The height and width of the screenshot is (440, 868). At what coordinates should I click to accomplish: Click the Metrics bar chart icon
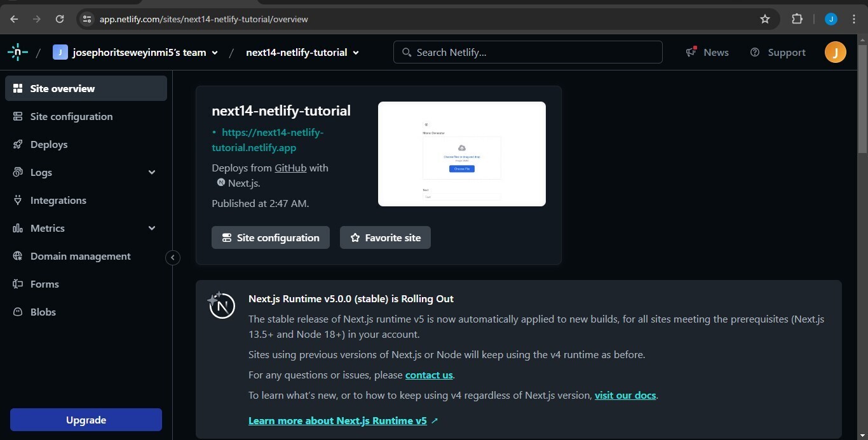click(x=18, y=228)
